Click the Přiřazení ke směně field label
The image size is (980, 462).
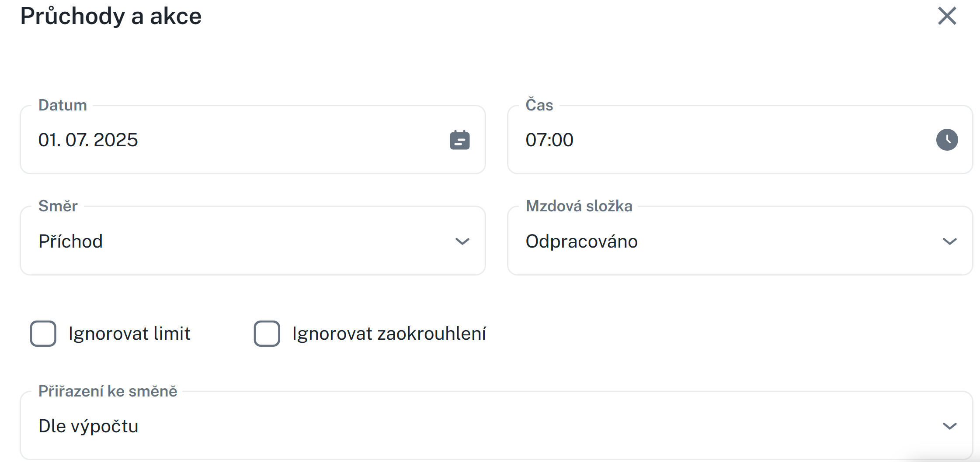[x=108, y=391]
